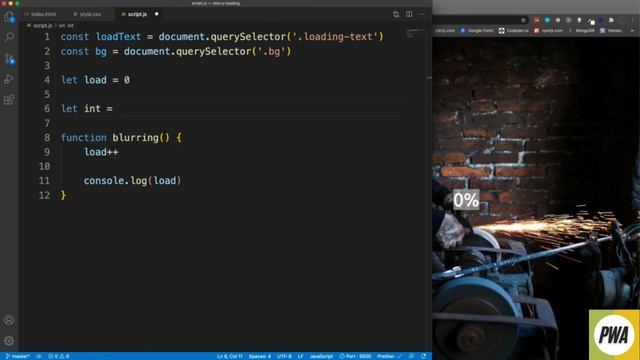Screen dimensions: 640x360
Task: Open errors and warnings count in status bar
Action: pyautogui.click(x=58, y=356)
